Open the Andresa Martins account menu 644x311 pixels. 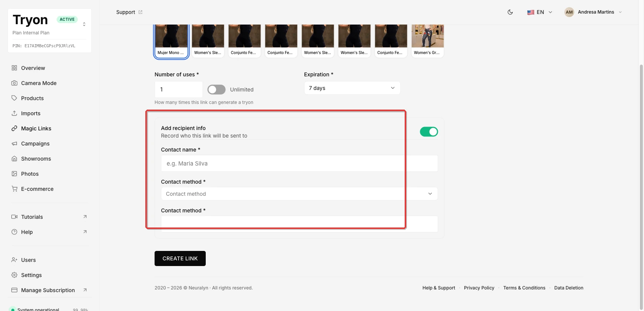point(593,12)
